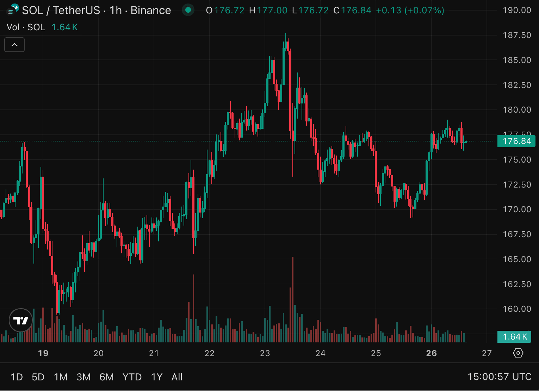Viewport: 539px width, 392px height.
Task: Click date 27 on time axis
Action: point(487,353)
